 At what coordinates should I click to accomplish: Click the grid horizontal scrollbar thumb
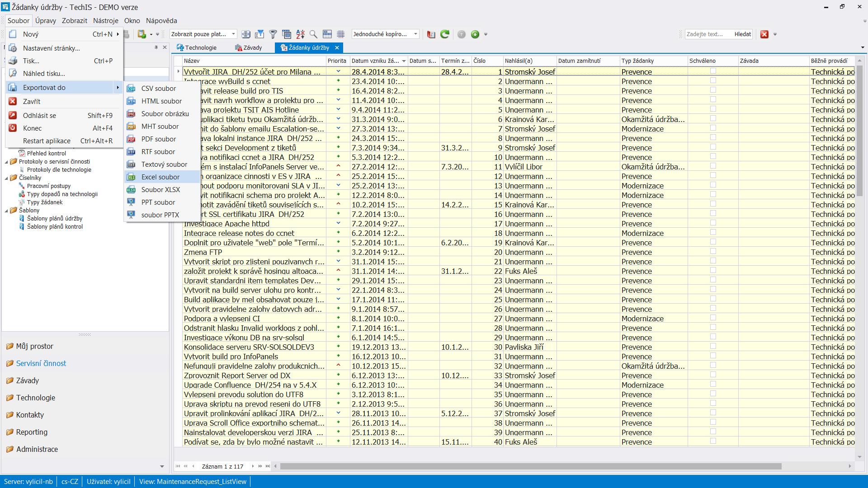[531, 466]
